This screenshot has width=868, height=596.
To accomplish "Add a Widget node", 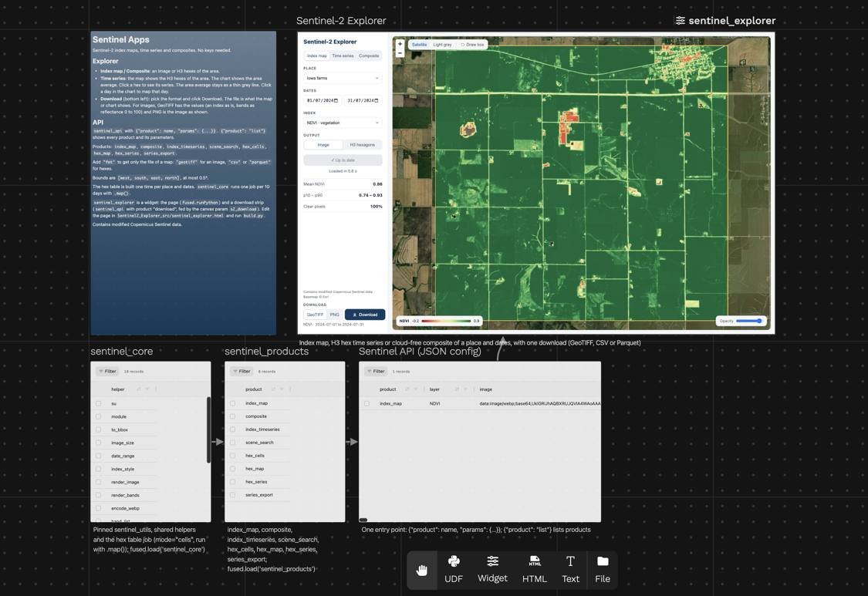I will pos(492,570).
